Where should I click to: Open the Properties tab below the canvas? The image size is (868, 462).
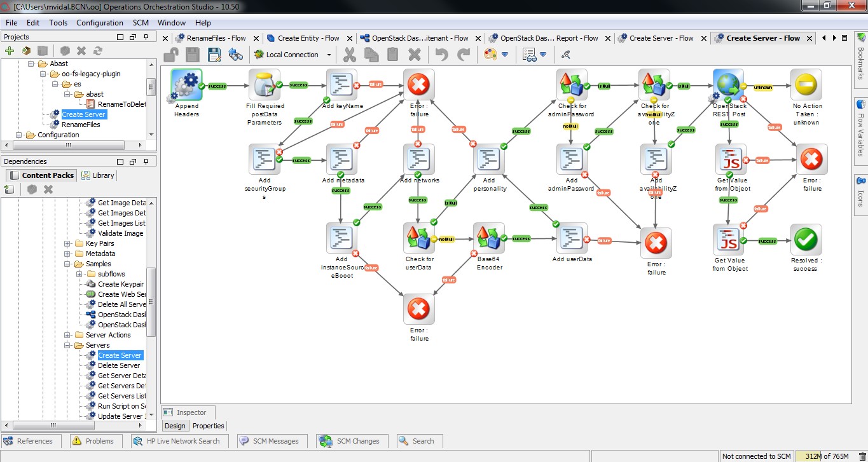(209, 426)
